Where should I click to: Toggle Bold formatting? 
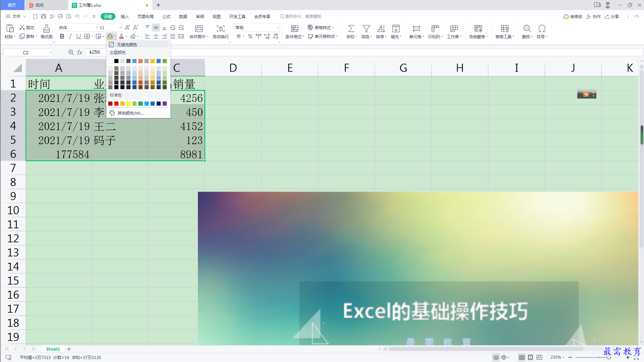click(x=62, y=36)
